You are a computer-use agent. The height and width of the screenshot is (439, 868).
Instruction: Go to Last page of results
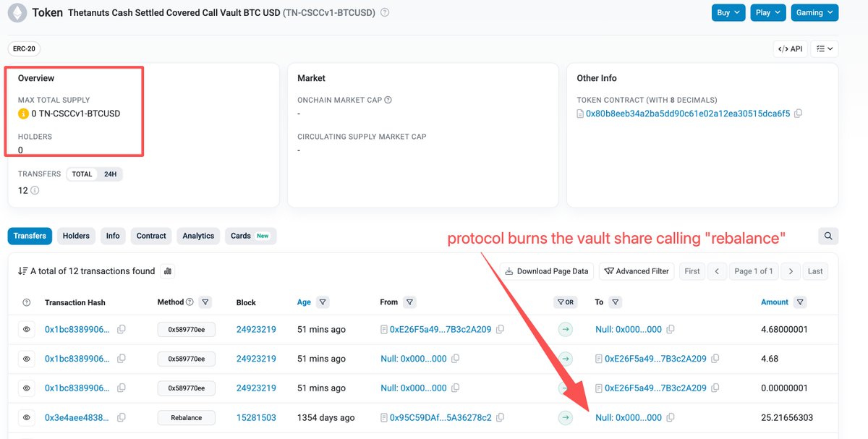click(x=815, y=271)
